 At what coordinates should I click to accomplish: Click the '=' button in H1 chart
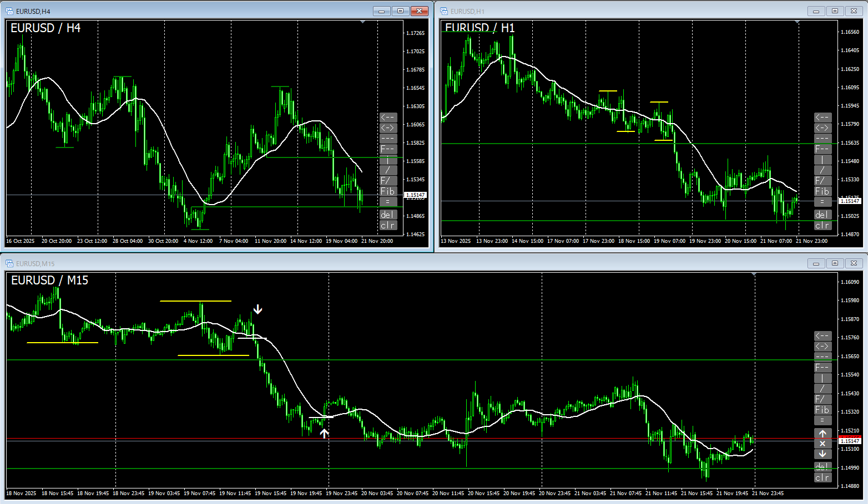[822, 202]
